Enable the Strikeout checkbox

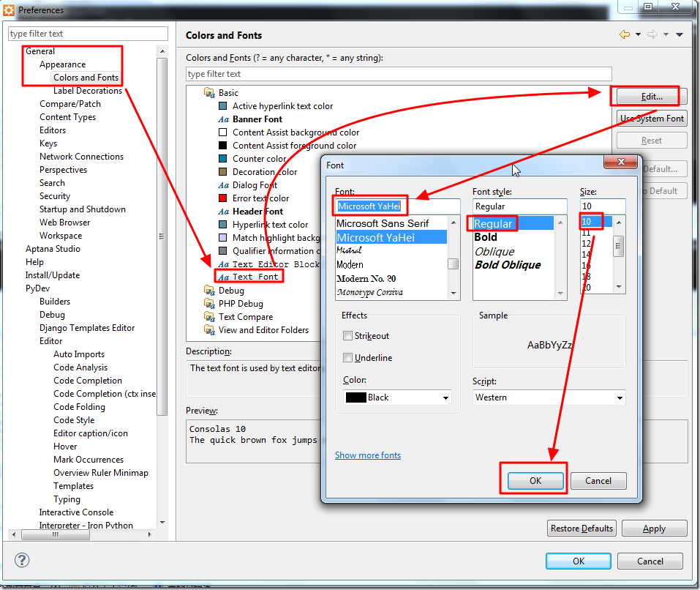click(347, 335)
